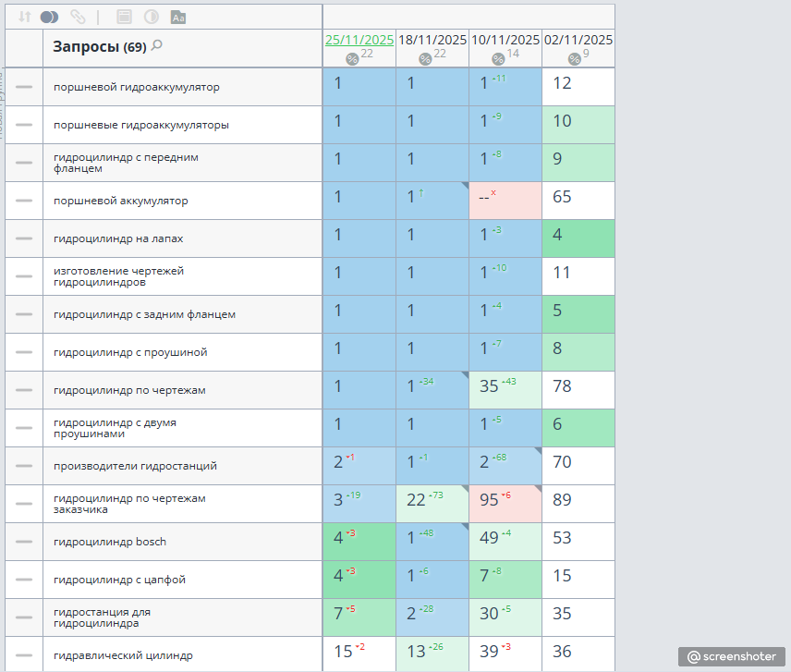Click the green cell with position 4 for гидроцилиндр на лапах
The image size is (791, 672).
(578, 238)
